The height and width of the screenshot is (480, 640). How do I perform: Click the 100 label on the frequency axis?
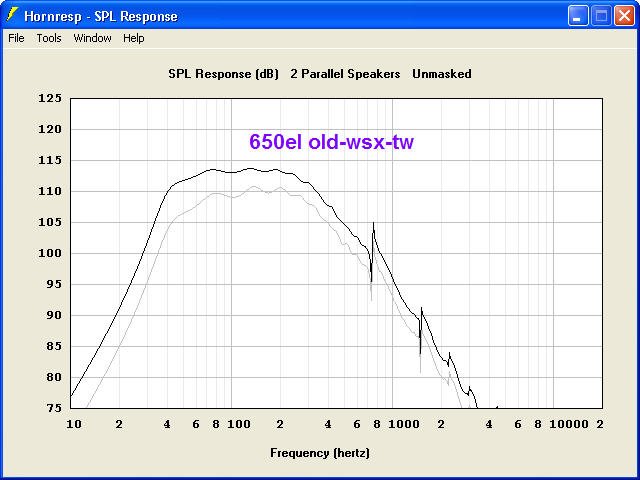[x=239, y=424]
